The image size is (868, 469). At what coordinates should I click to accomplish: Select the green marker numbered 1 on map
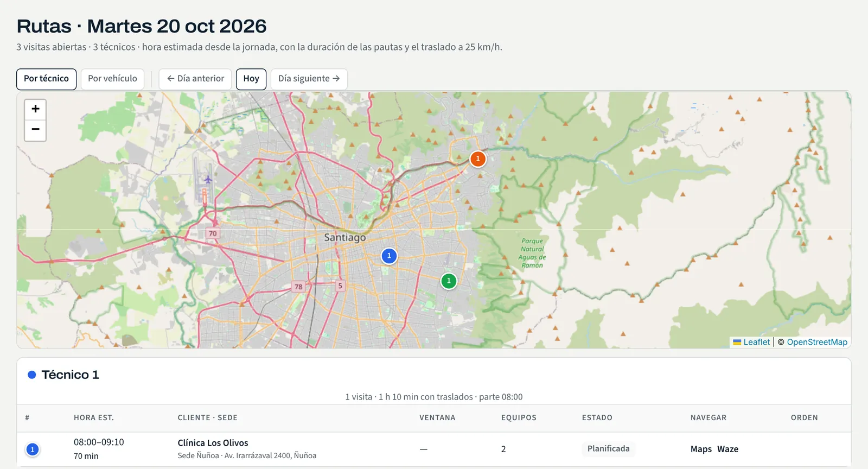[x=449, y=281]
